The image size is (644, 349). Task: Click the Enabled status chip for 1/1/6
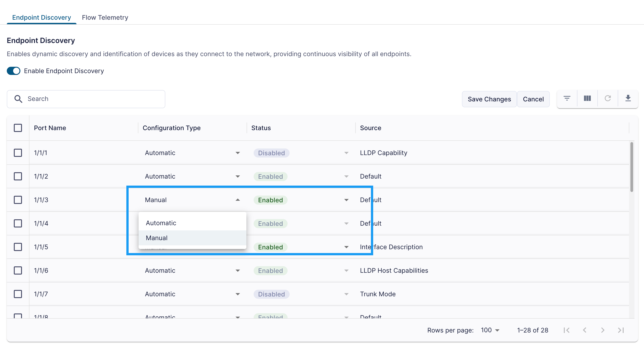pyautogui.click(x=271, y=271)
